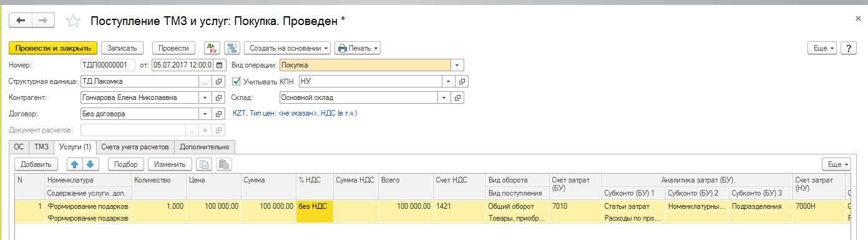Click the ellipsis button in Структурная единица field
This screenshot has height=240, width=868.
pos(205,81)
